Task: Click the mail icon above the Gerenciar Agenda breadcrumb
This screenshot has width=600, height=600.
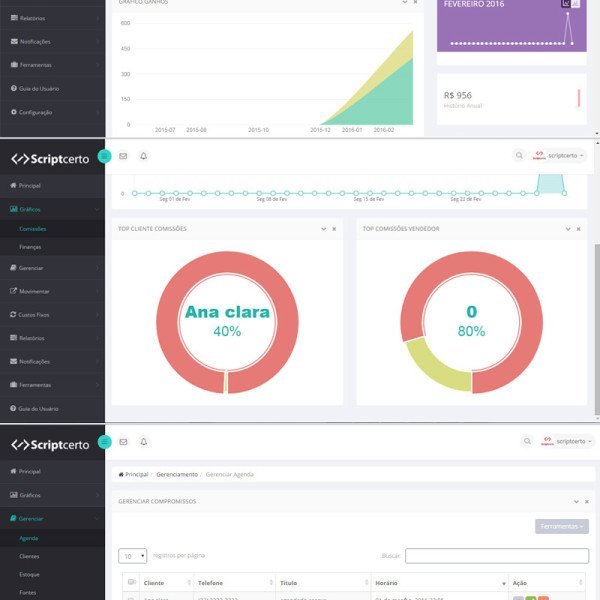Action: (123, 441)
